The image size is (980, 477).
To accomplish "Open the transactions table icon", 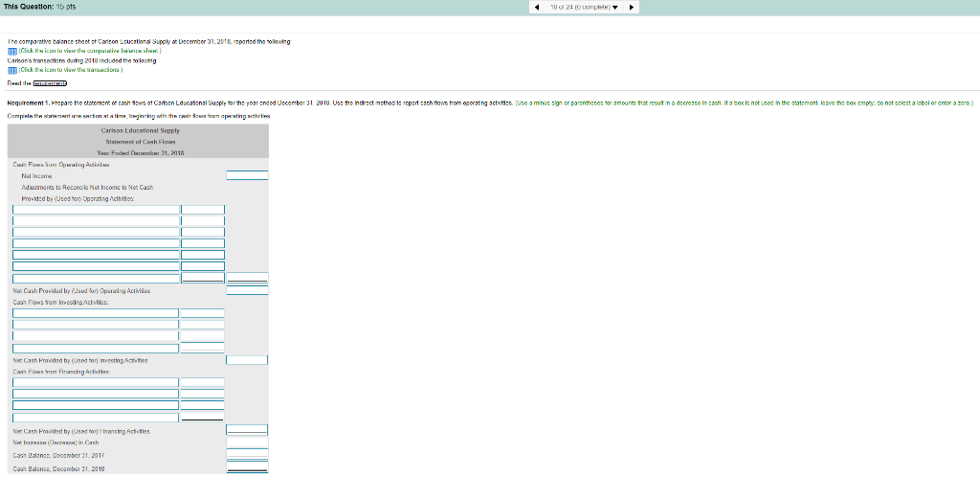I will coord(11,71).
